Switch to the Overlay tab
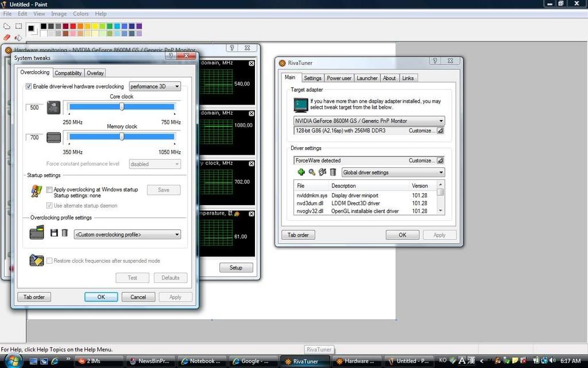 point(95,73)
